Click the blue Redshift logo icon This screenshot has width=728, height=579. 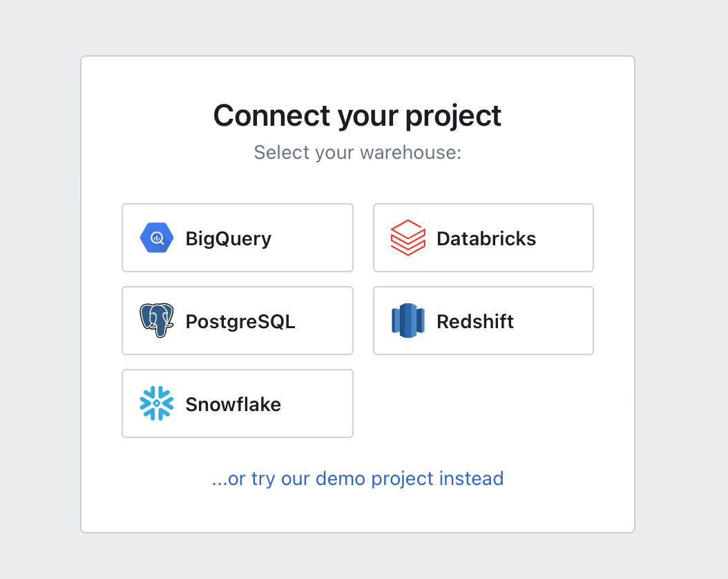coord(408,321)
